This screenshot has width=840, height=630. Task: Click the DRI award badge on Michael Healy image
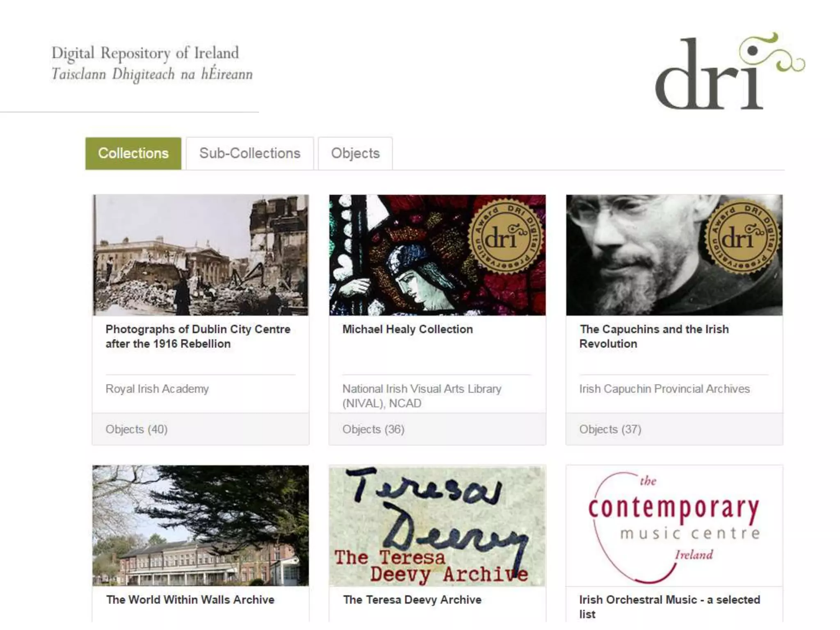click(505, 237)
